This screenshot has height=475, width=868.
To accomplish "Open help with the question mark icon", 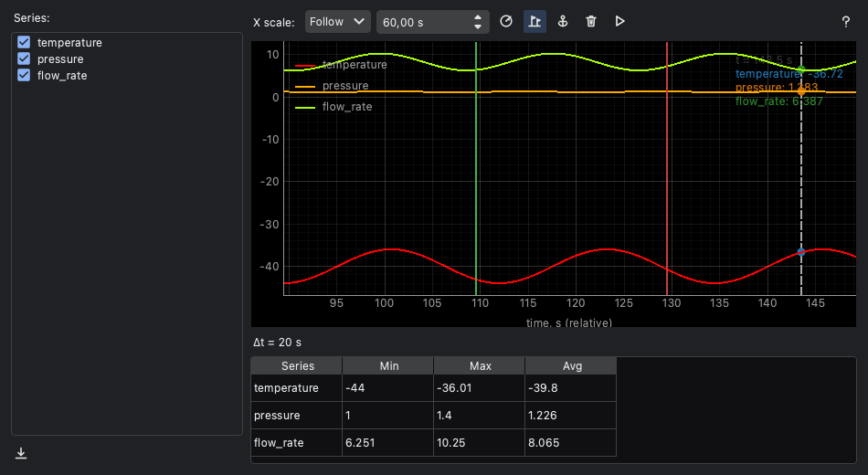I will point(846,22).
